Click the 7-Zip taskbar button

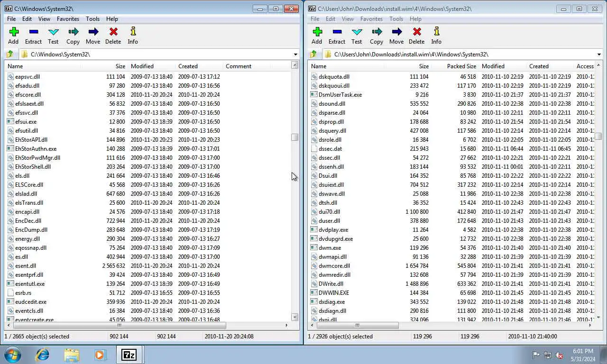click(129, 355)
